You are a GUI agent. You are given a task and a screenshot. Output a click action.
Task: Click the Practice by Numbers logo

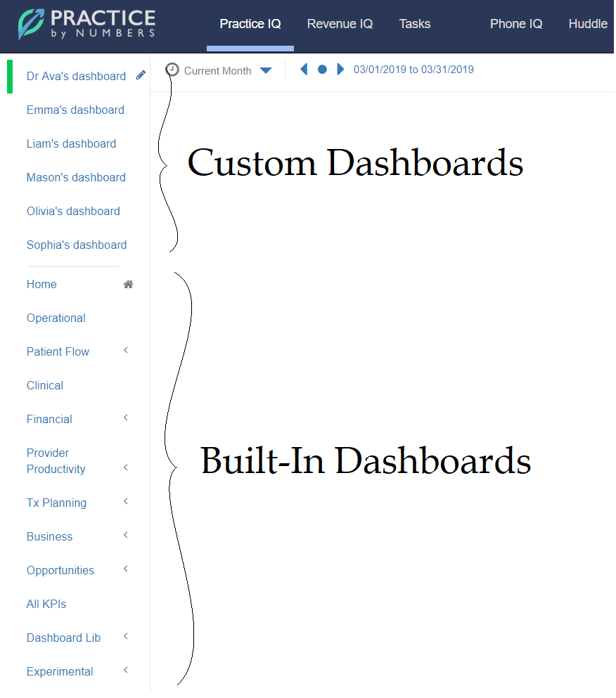[x=87, y=25]
